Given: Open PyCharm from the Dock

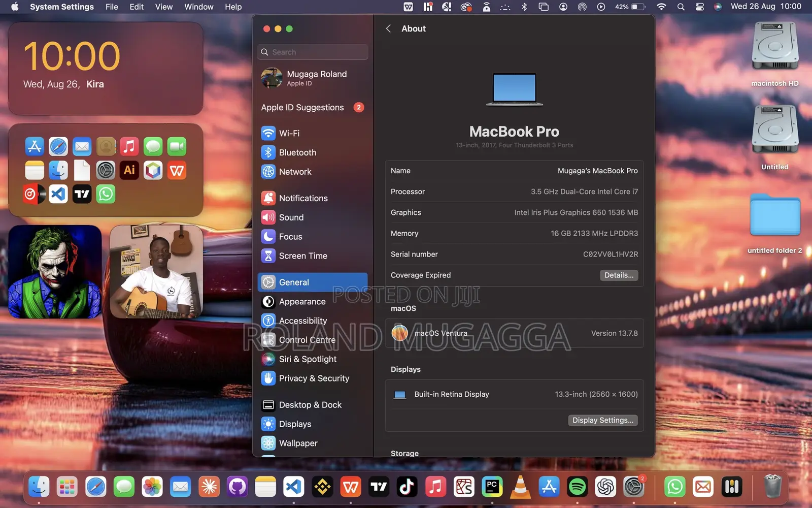Looking at the screenshot, I should (x=492, y=487).
